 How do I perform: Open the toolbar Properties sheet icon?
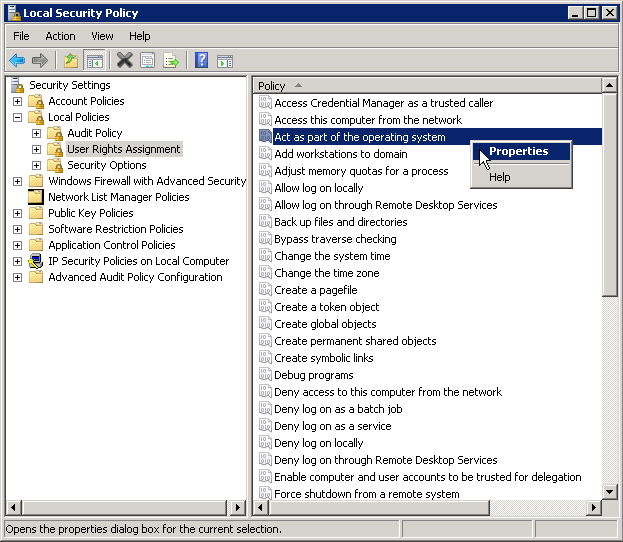click(x=148, y=61)
